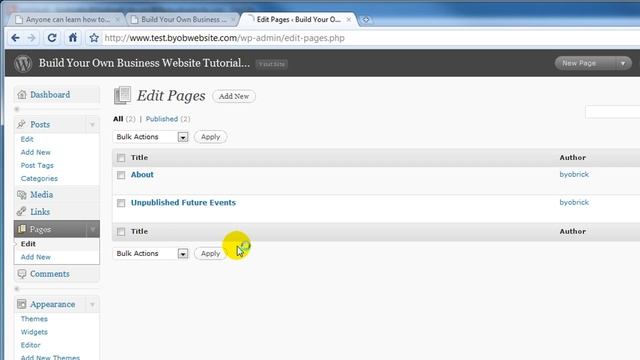Expand the New Page dropdown arrow

[x=623, y=63]
